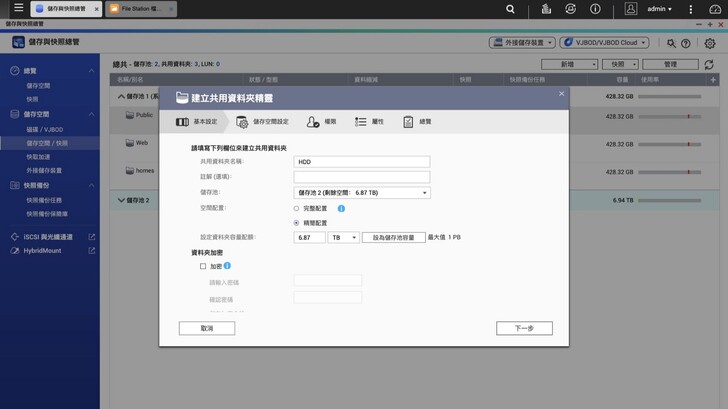Click the info icon beside 加密
The height and width of the screenshot is (409, 728).
coord(227,266)
